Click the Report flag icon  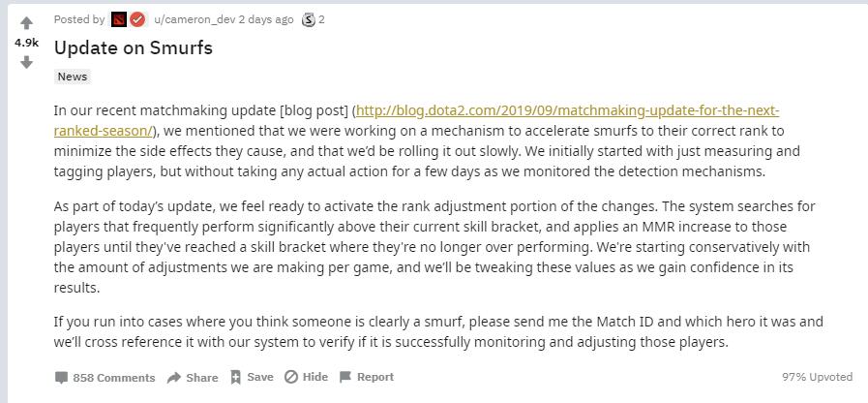345,377
